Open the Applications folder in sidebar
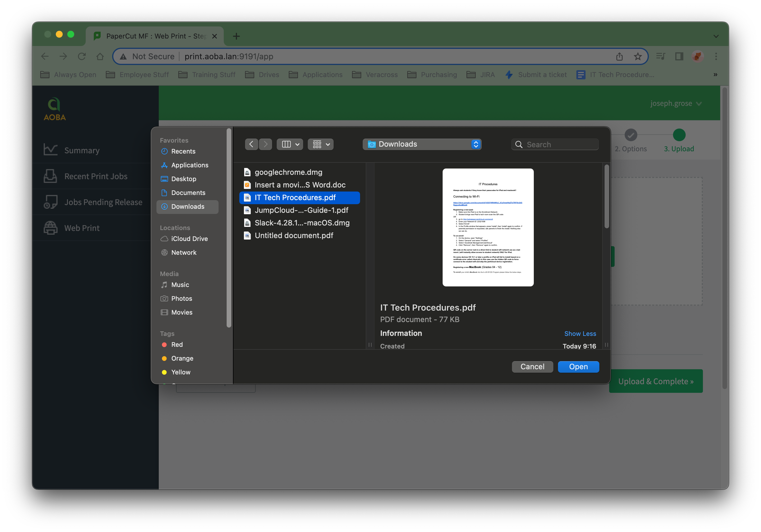Viewport: 761px width, 532px height. coord(190,165)
